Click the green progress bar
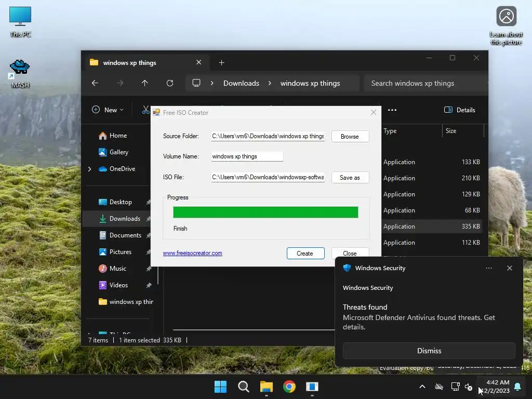Image resolution: width=532 pixels, height=399 pixels. click(x=265, y=212)
